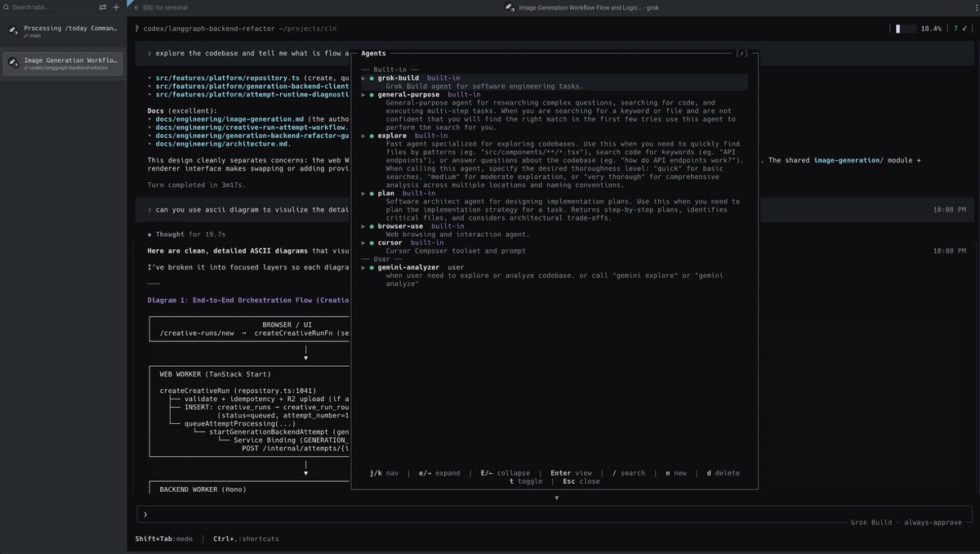Expand the explore agent arrow
This screenshot has width=980, height=554.
(363, 136)
